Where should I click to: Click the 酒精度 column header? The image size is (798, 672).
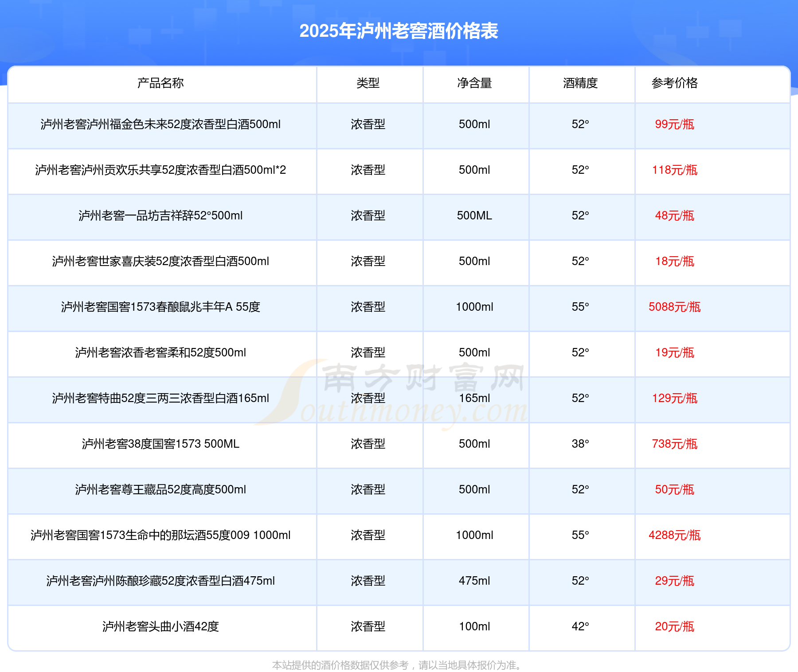pyautogui.click(x=580, y=83)
